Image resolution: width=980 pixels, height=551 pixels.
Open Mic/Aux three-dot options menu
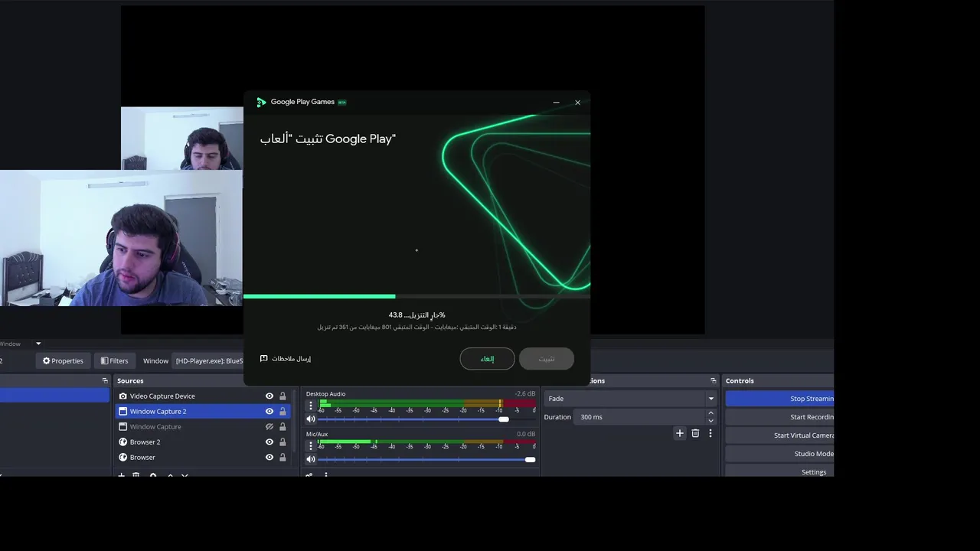click(x=311, y=446)
